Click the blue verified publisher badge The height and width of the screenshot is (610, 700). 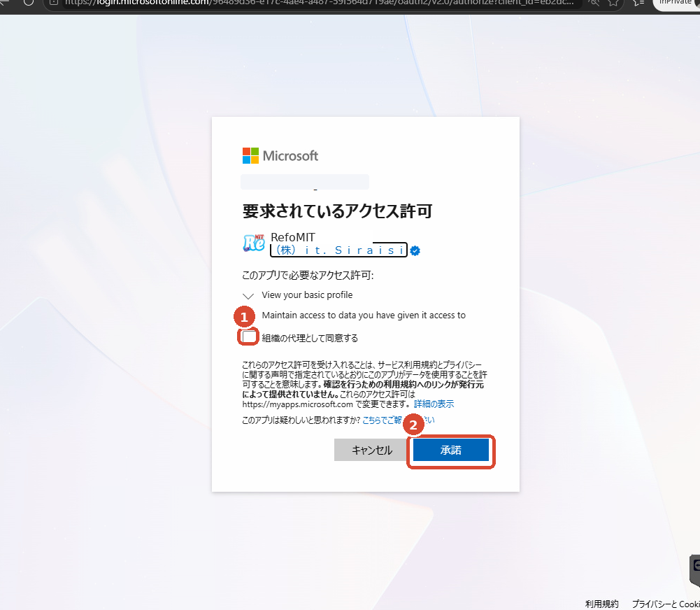(415, 251)
